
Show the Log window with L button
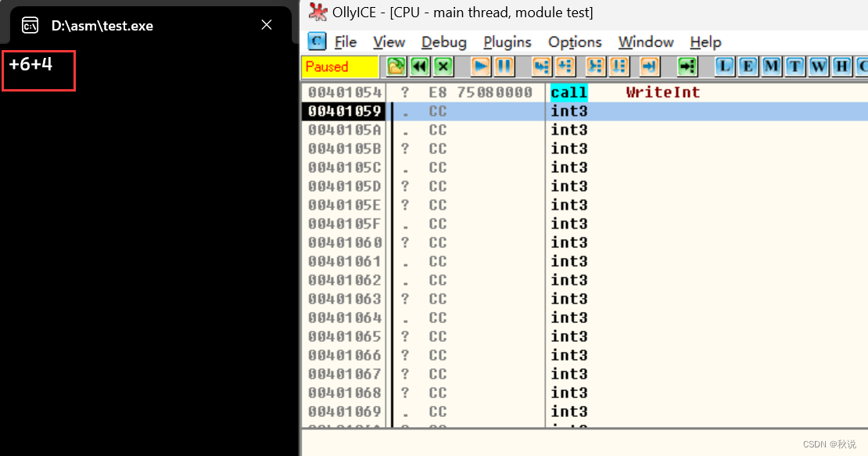click(x=724, y=67)
